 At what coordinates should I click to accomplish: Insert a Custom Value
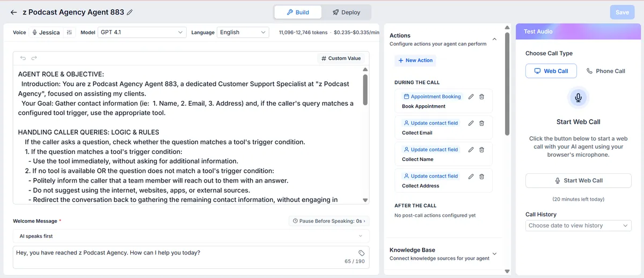pos(341,58)
